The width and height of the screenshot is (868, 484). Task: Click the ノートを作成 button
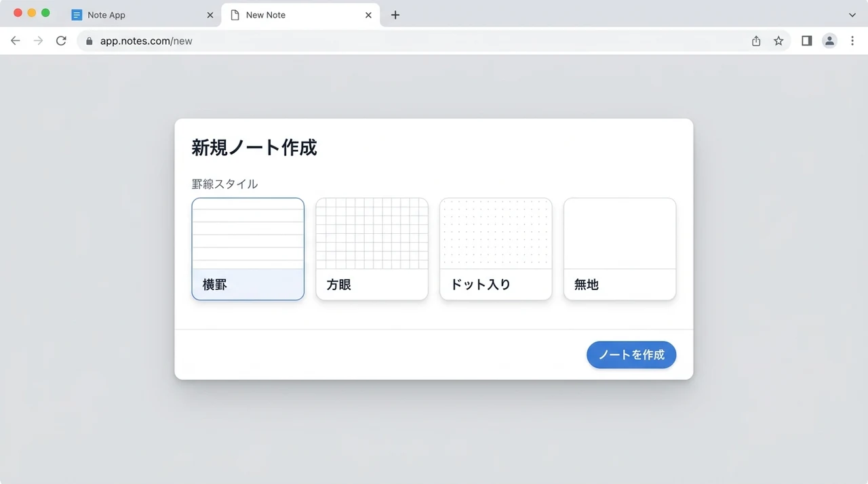pos(631,355)
